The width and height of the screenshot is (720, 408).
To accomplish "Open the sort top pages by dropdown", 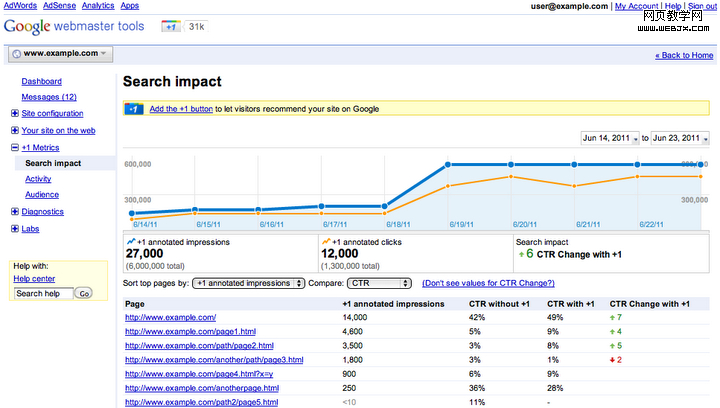I will (x=248, y=284).
